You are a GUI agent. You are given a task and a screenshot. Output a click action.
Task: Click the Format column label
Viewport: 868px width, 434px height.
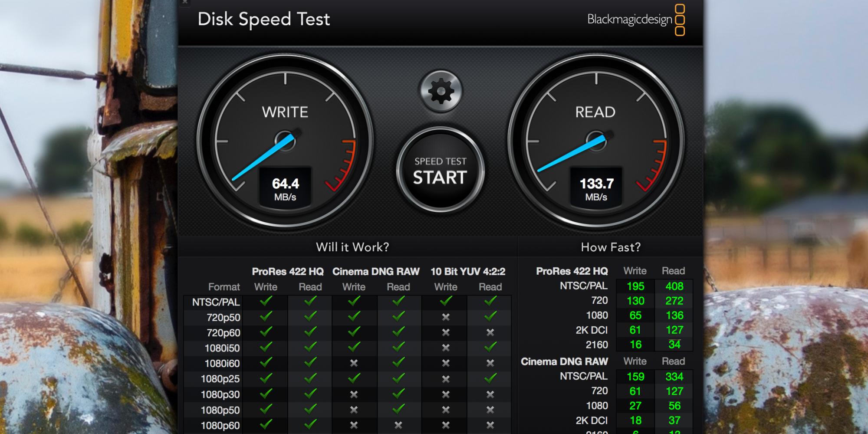pyautogui.click(x=224, y=287)
